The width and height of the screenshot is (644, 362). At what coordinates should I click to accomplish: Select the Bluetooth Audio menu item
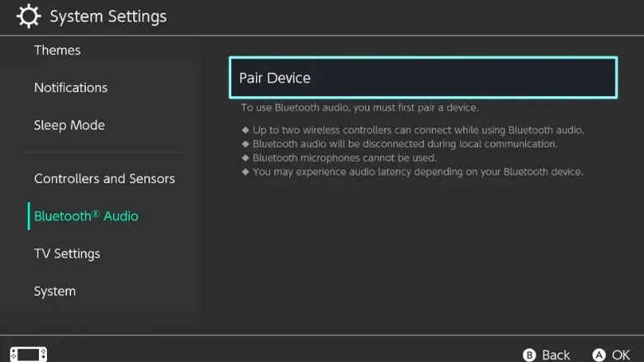coord(86,217)
